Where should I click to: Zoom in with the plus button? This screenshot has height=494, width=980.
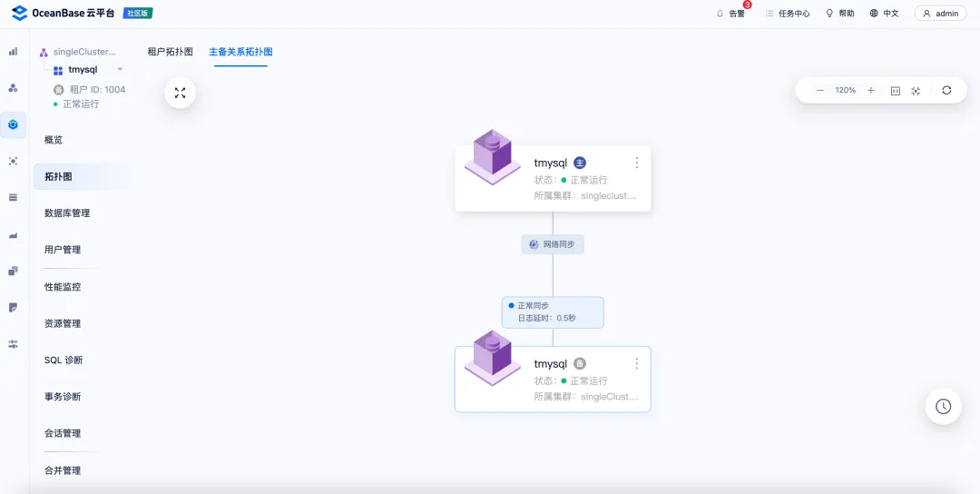pos(870,91)
